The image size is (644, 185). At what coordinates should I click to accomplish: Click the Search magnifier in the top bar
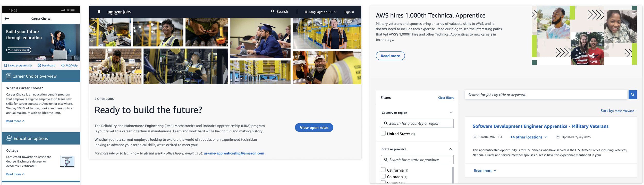[273, 12]
